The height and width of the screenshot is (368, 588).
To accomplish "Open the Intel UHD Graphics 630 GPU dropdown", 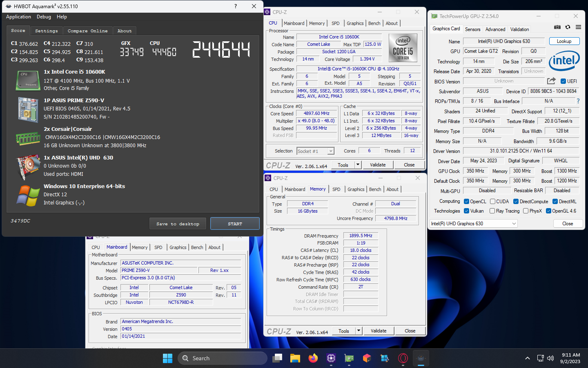I will tap(474, 224).
